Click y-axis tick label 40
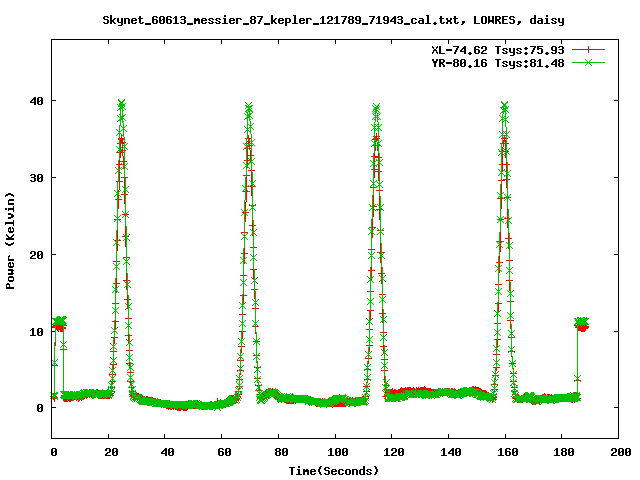 pos(37,101)
